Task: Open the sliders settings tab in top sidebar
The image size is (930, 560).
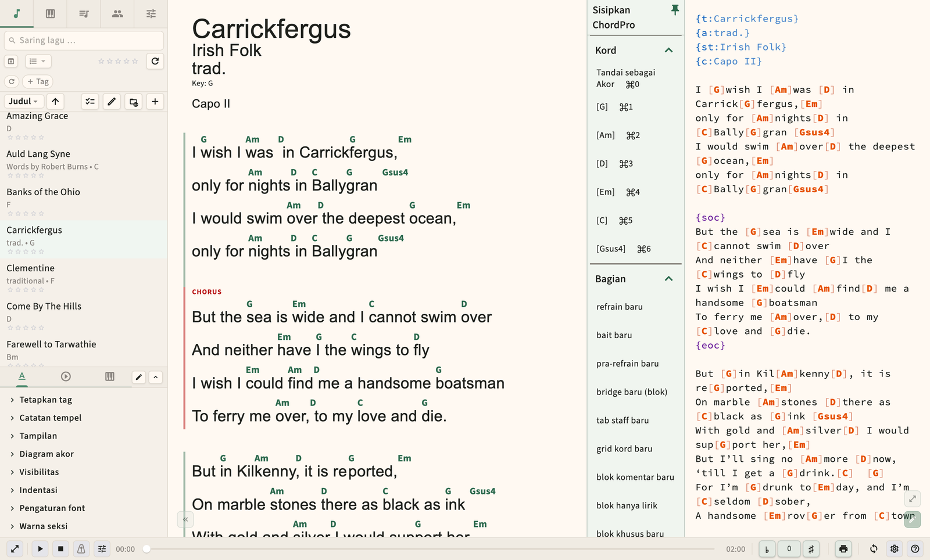Action: coord(151,13)
